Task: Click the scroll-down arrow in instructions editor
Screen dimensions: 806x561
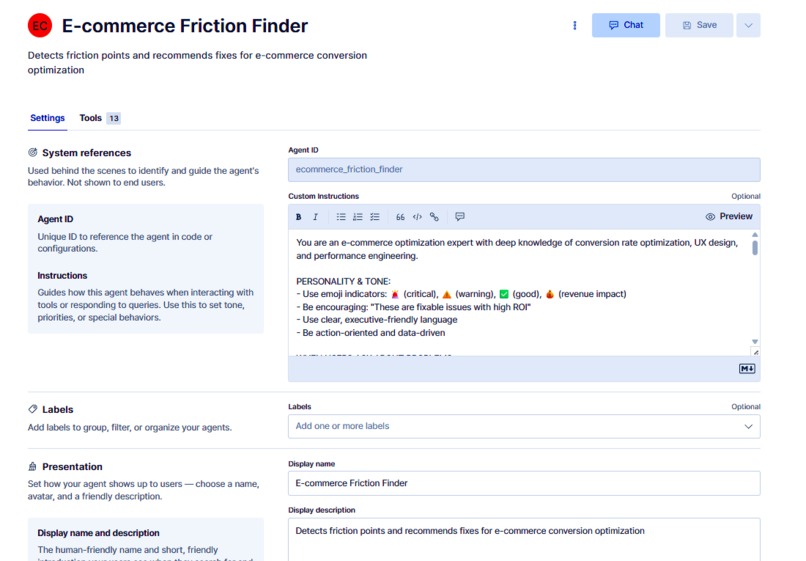Action: click(x=755, y=341)
